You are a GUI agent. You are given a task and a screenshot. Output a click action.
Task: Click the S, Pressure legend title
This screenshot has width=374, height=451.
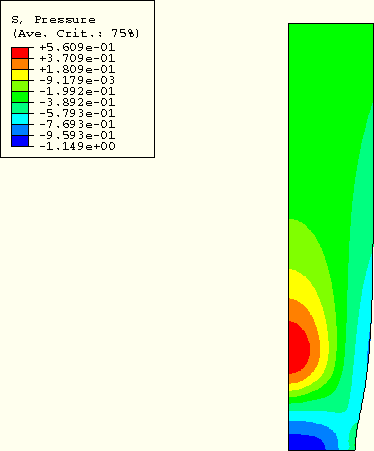[53, 20]
